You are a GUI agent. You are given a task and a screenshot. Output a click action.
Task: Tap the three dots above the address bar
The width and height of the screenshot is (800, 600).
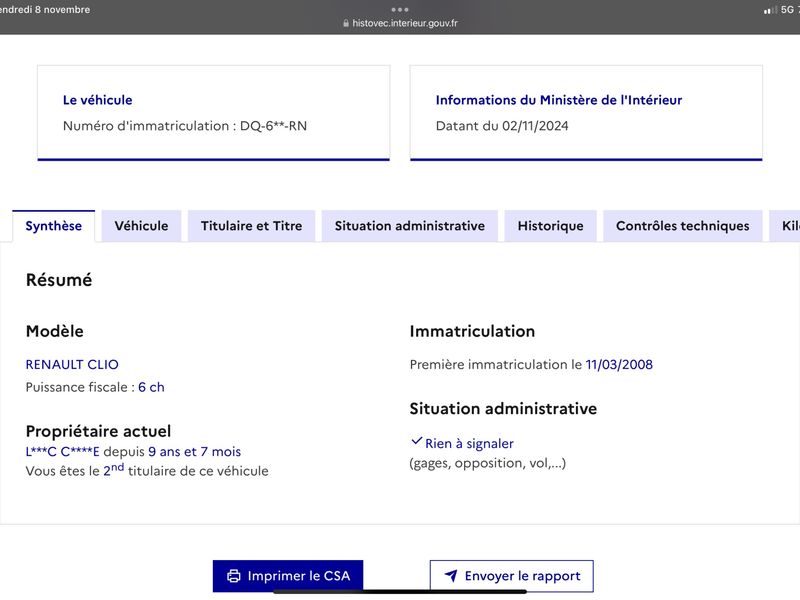[400, 9]
